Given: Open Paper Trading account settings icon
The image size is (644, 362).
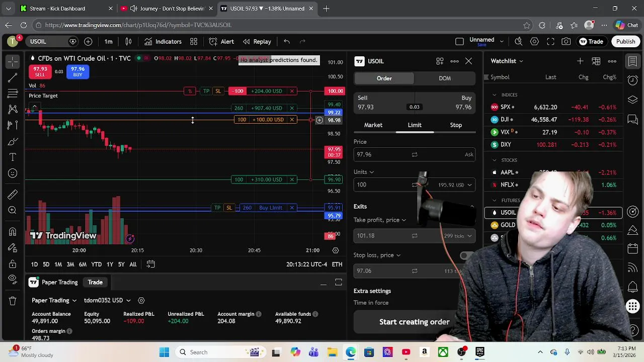Looking at the screenshot, I should tap(141, 300).
